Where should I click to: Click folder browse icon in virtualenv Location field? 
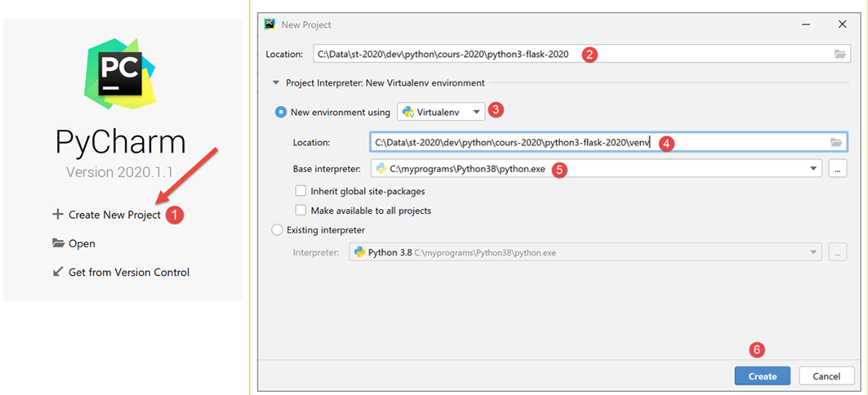coord(836,142)
